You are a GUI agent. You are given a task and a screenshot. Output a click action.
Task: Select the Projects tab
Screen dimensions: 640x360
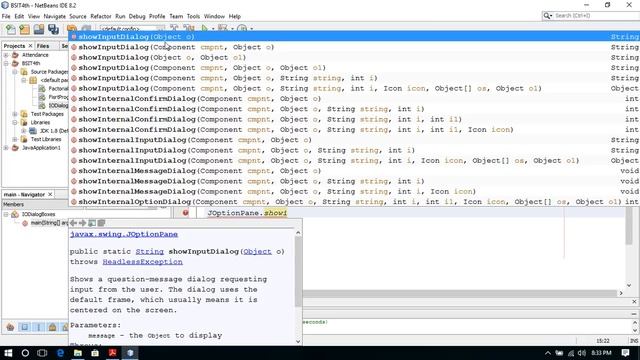coord(14,46)
